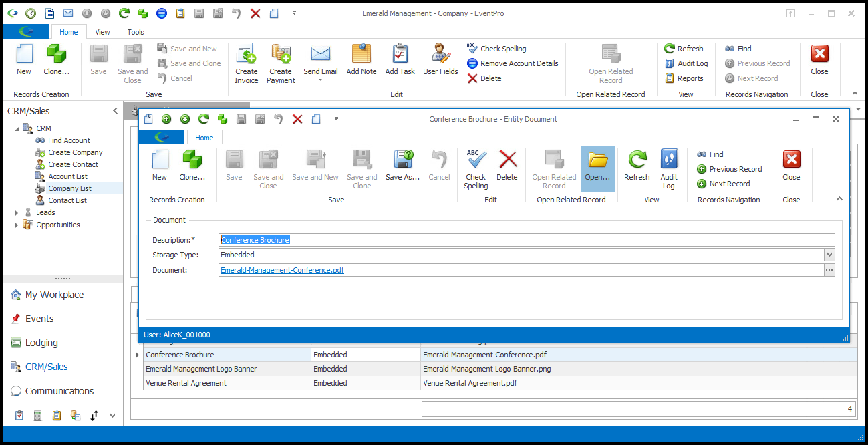Image resolution: width=868 pixels, height=445 pixels.
Task: Click the checkmark clipboard icon at the sidebar bottom
Action: 19,415
